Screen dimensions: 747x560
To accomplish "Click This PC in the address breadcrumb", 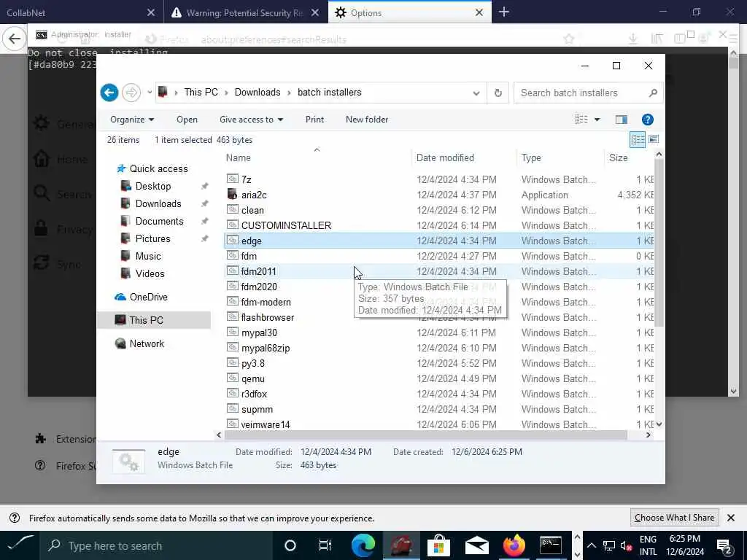I will coord(201,93).
